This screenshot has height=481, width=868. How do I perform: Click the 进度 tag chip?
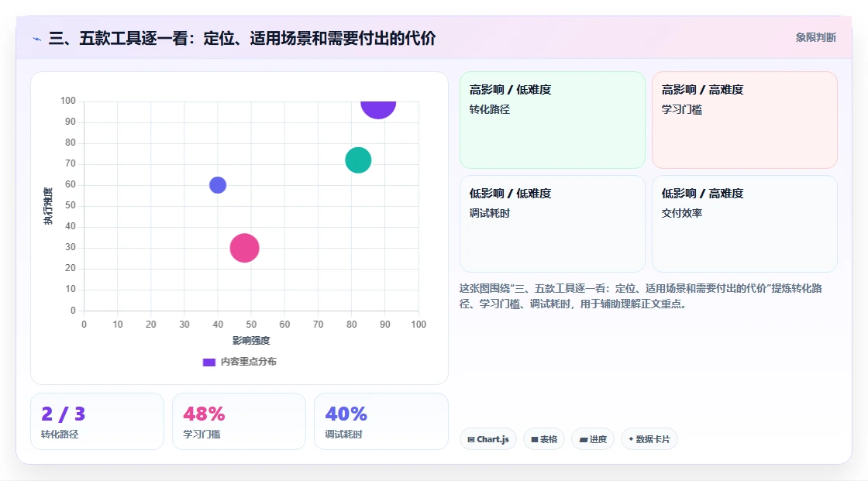593,439
